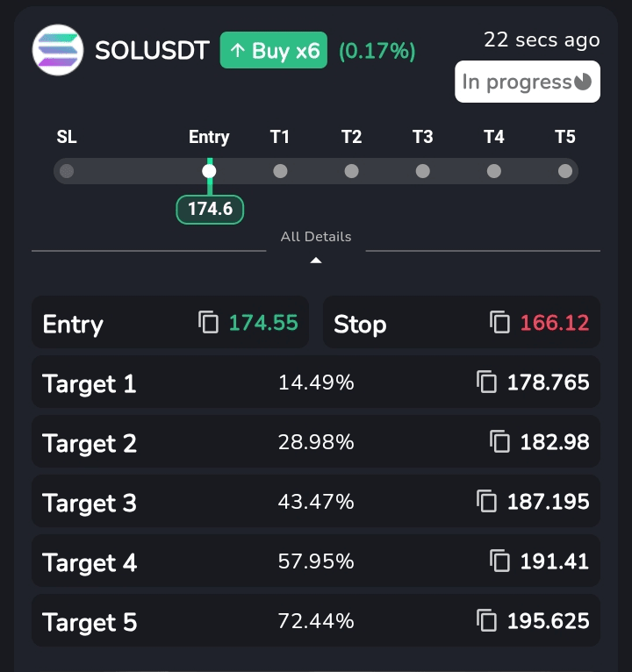Image resolution: width=632 pixels, height=672 pixels.
Task: Select the SL marker on the progress bar
Action: (67, 171)
